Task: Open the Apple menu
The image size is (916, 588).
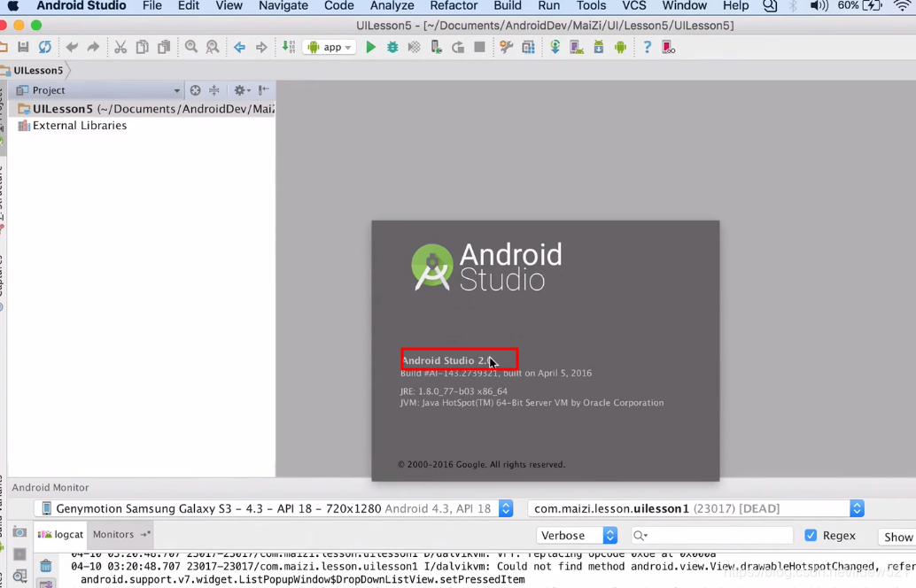Action: pyautogui.click(x=12, y=6)
